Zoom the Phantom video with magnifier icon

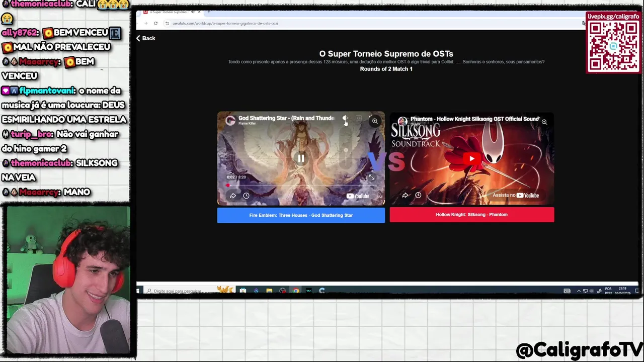click(x=544, y=122)
